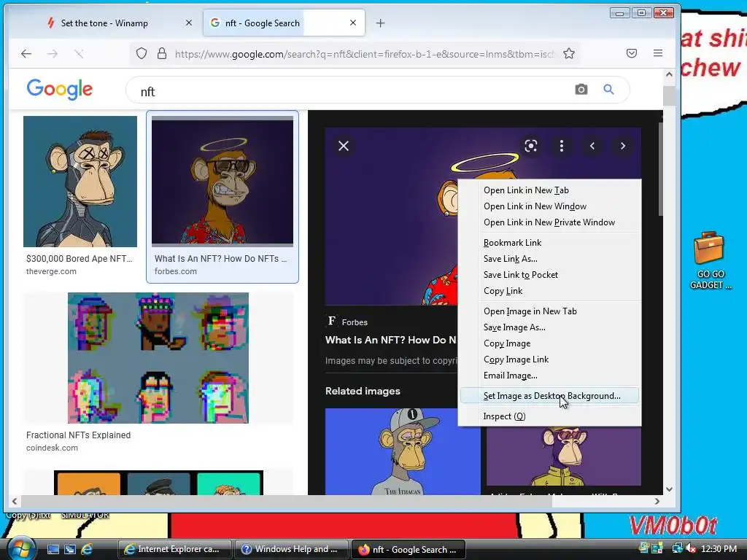This screenshot has height=560, width=747.
Task: Open a new tab with the plus button
Action: pos(380,23)
